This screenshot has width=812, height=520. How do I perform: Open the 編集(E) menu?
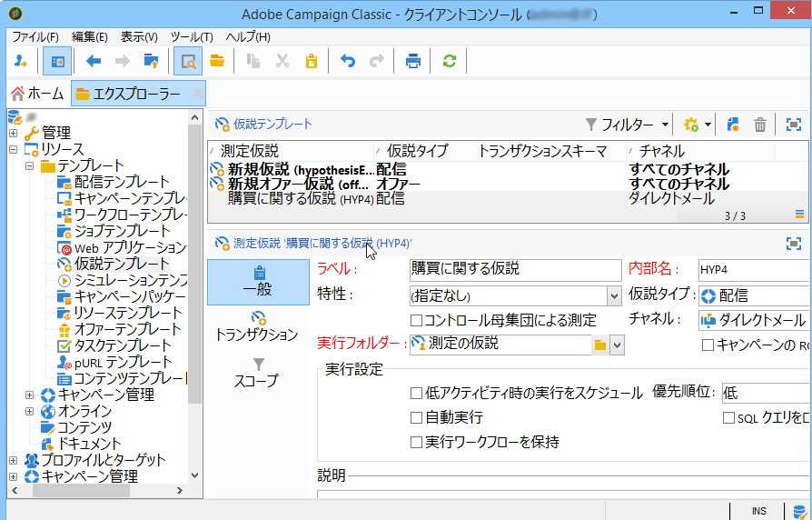(x=90, y=37)
